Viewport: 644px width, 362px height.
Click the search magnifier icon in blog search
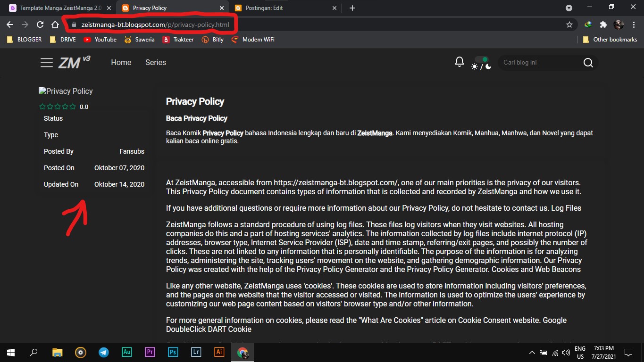tap(588, 63)
